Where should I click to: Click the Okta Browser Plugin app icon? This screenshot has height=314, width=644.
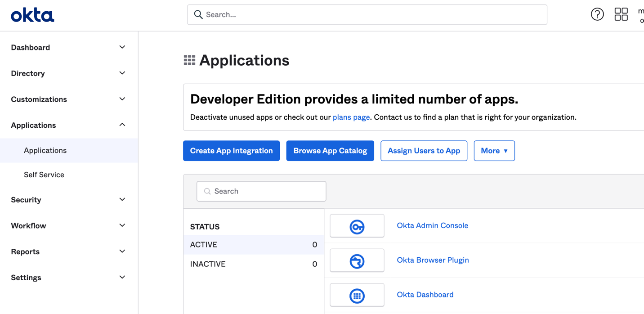pos(357,260)
